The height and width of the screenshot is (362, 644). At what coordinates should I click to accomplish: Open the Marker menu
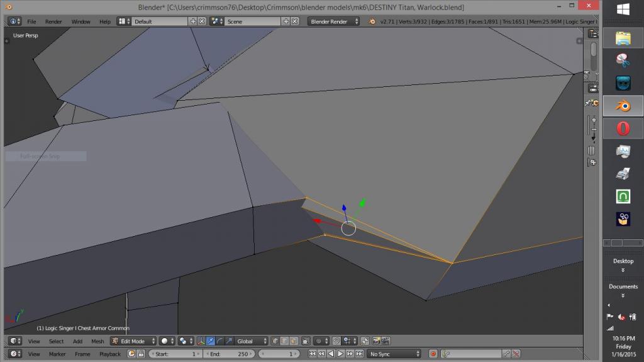pyautogui.click(x=57, y=354)
